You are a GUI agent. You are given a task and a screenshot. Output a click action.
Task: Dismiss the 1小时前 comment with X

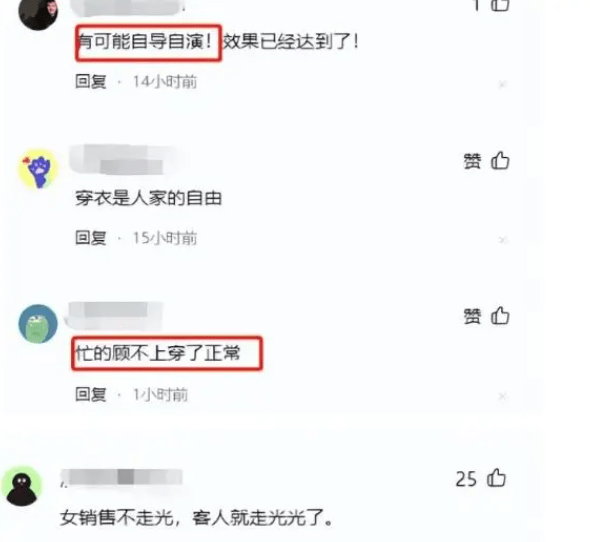point(502,396)
